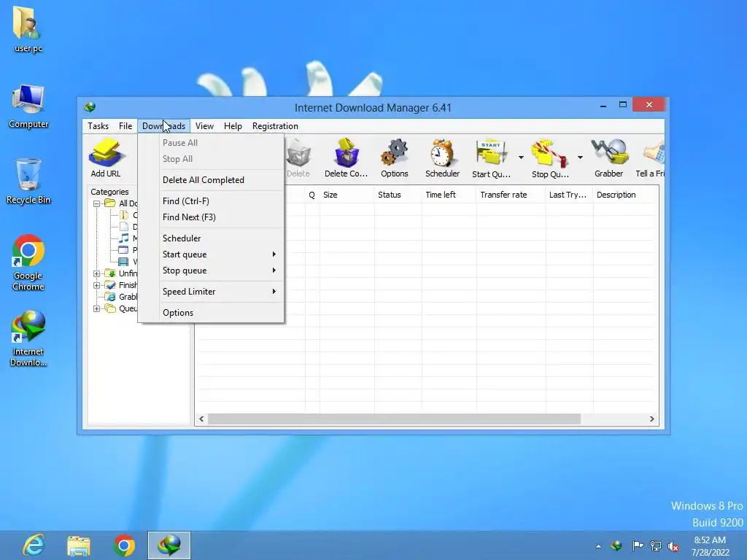Viewport: 747px width, 560px height.
Task: Open the Registration menu
Action: point(275,126)
